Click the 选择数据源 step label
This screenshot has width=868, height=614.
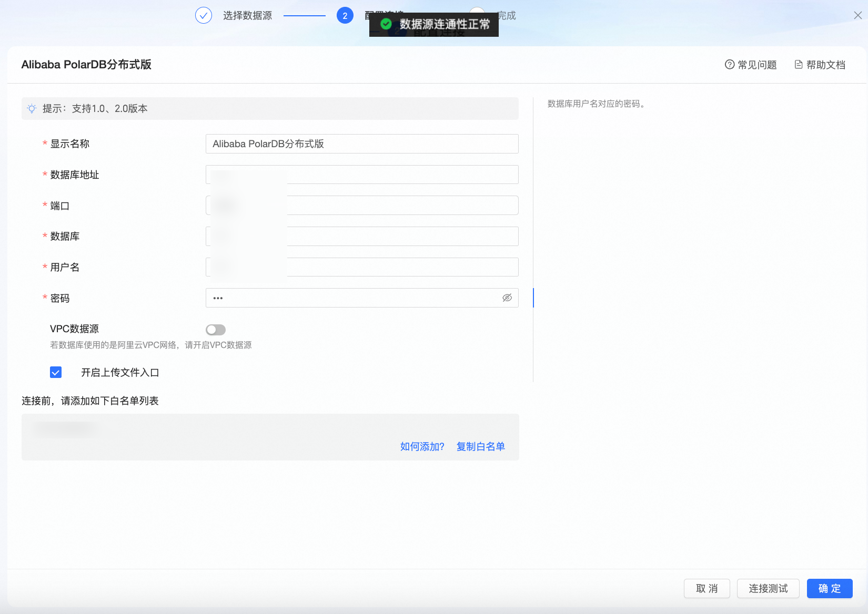point(247,15)
